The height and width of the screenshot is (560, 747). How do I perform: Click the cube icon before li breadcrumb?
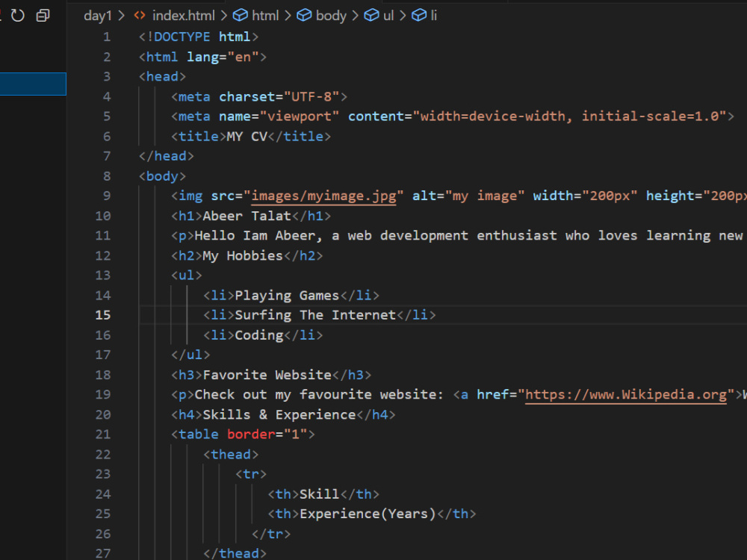click(x=419, y=15)
